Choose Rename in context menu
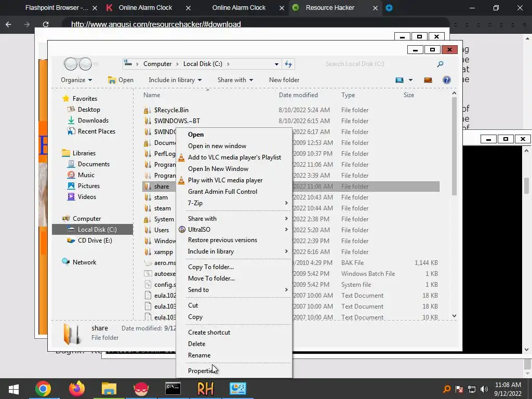 click(x=234, y=355)
